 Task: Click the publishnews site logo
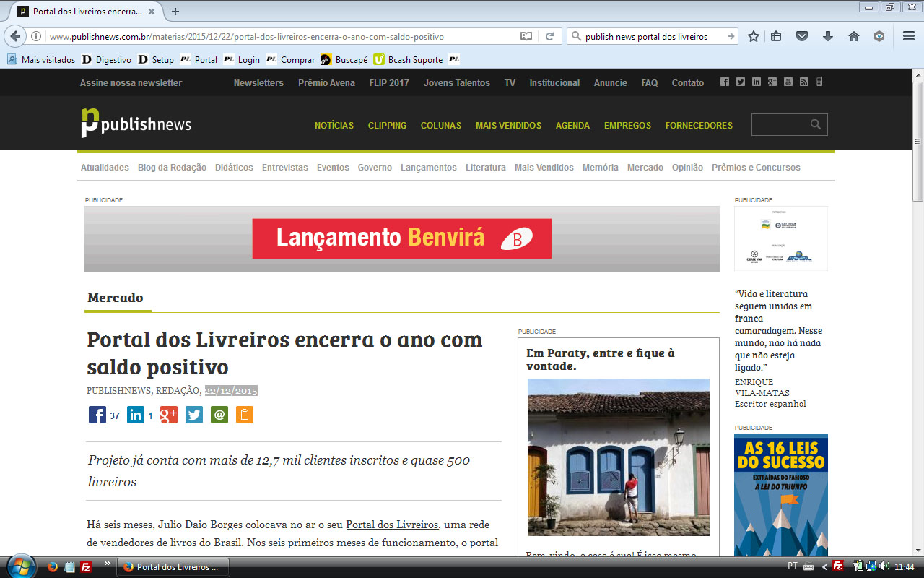click(x=136, y=123)
